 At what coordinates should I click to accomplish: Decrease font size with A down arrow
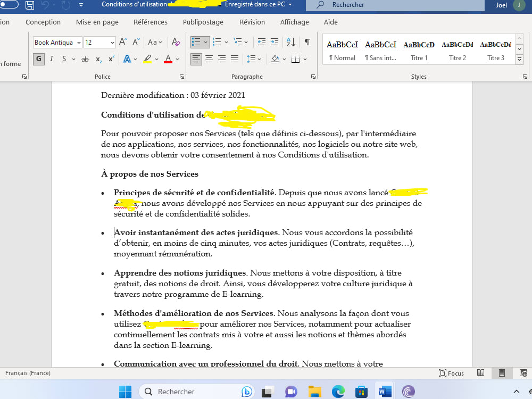pos(136,42)
